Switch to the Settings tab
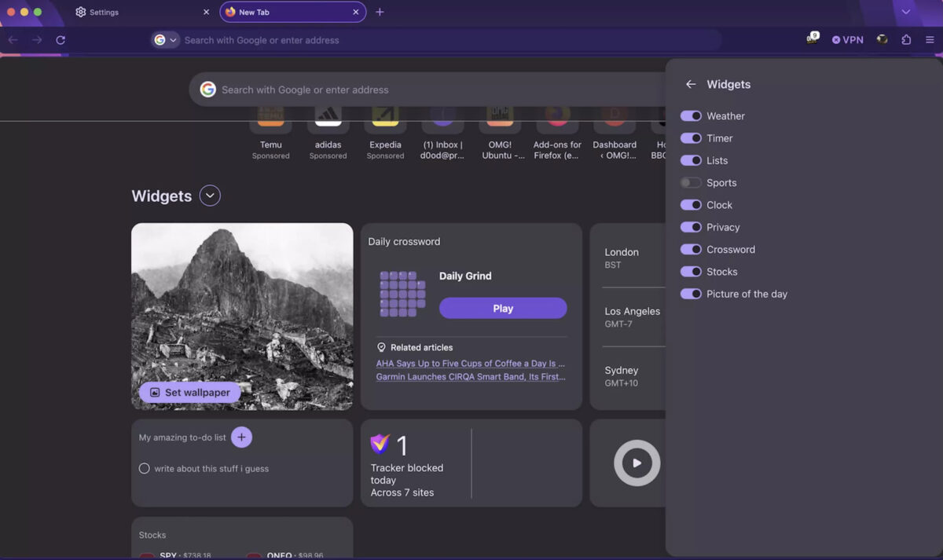 (x=141, y=12)
